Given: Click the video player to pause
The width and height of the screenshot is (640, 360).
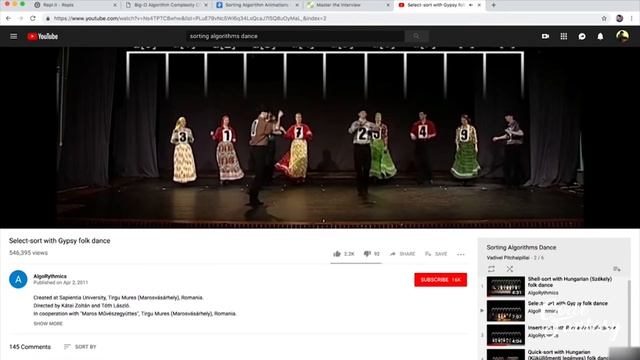Looking at the screenshot, I should coord(320,138).
